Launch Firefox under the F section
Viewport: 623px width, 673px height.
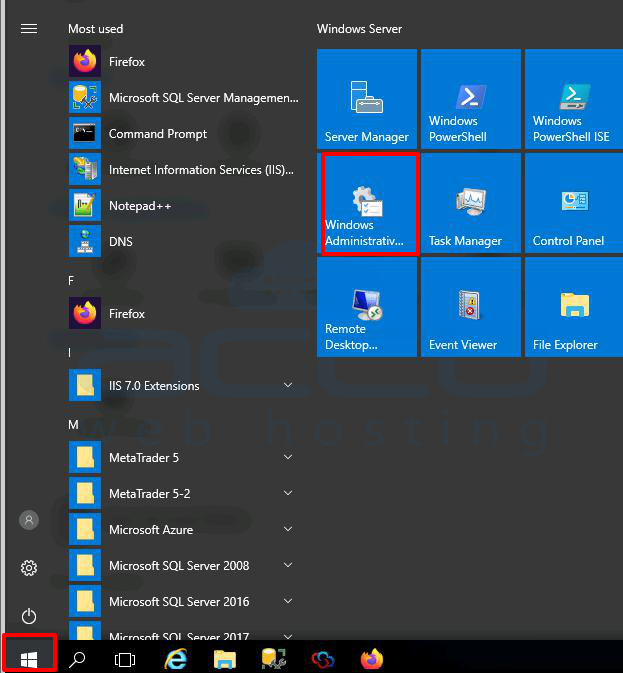184,313
